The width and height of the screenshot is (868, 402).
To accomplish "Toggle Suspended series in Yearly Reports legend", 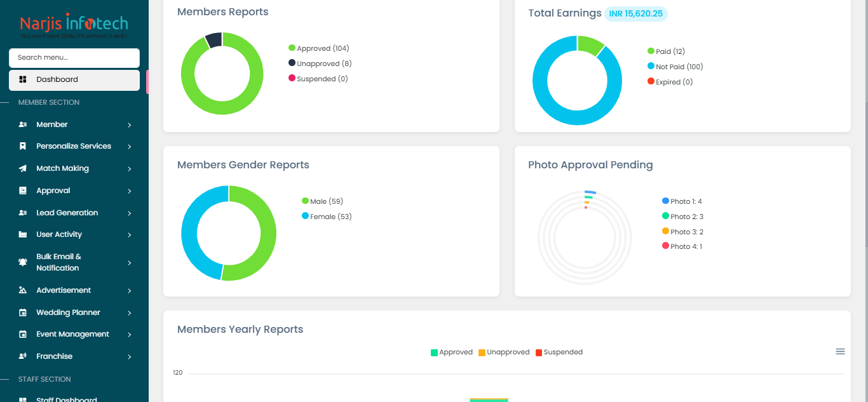I will pos(559,352).
